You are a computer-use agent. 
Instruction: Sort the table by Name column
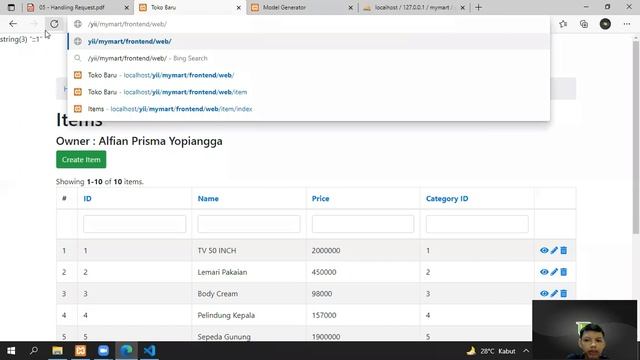[208, 199]
